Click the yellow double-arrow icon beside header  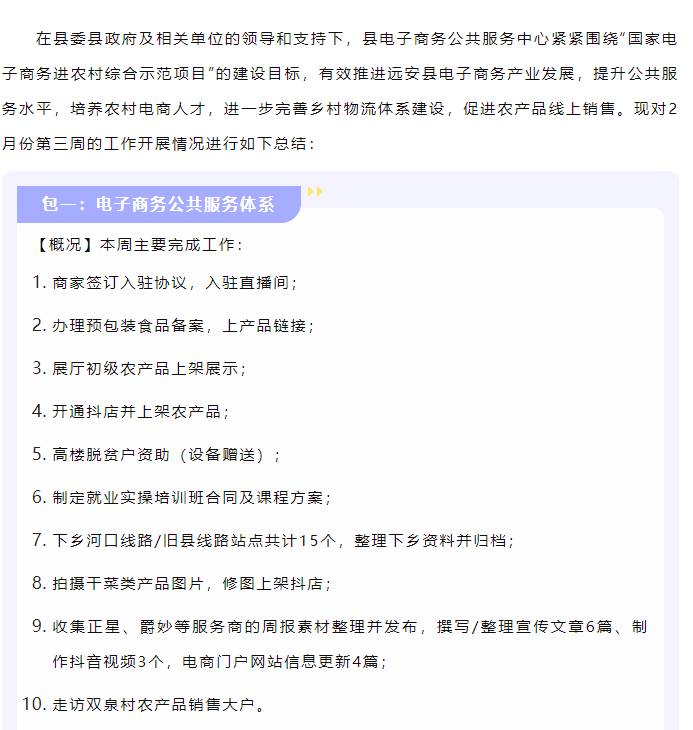click(315, 191)
